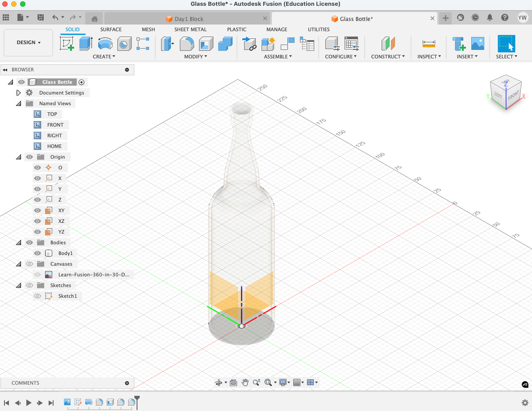Hide Body1 using its eye icon
Image resolution: width=532 pixels, height=411 pixels.
point(37,253)
